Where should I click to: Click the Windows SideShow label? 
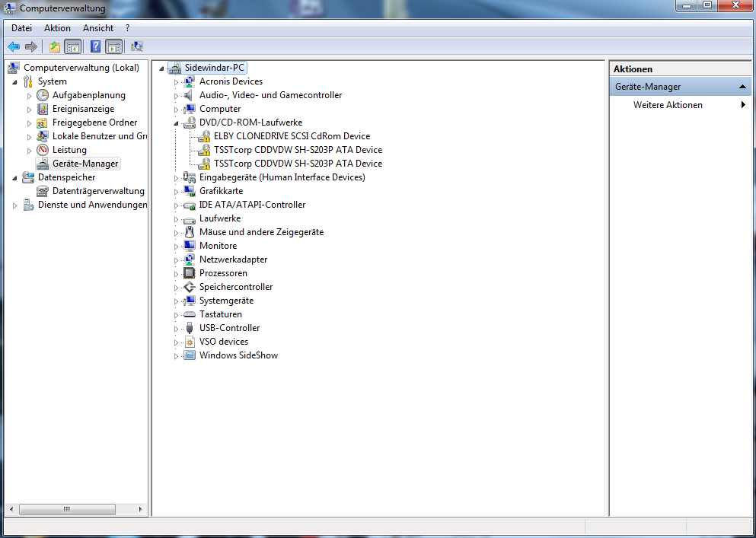[x=238, y=355]
